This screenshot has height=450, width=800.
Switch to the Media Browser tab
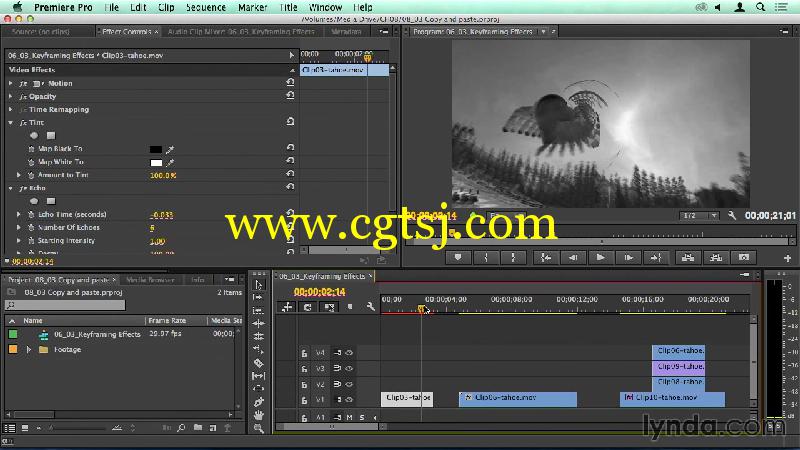point(150,280)
